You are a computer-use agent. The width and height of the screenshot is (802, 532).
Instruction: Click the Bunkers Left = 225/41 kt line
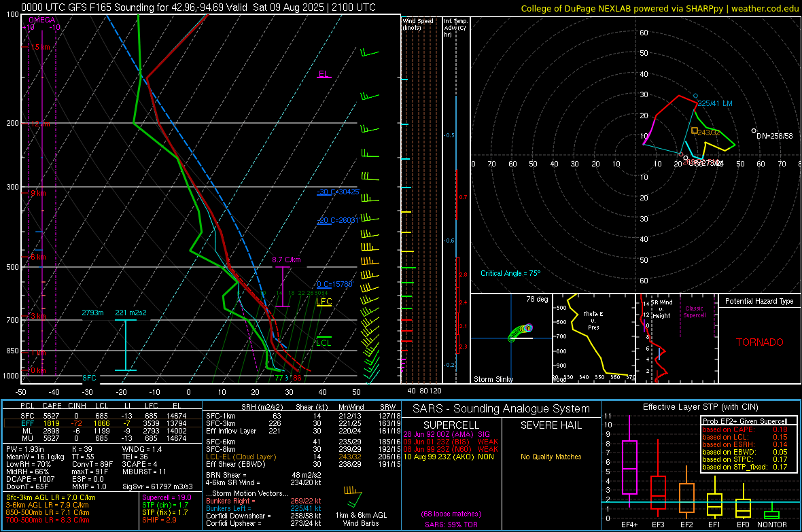[x=264, y=508]
